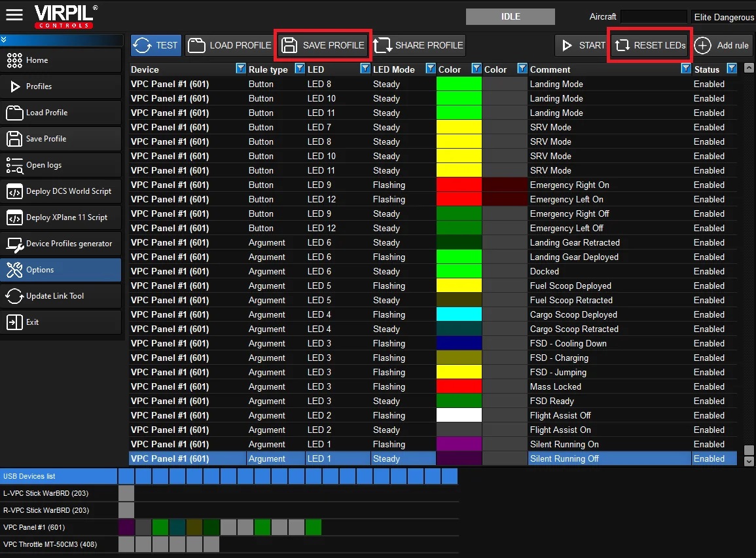Open the Options sidebar entry
The width and height of the screenshot is (756, 558).
point(61,270)
